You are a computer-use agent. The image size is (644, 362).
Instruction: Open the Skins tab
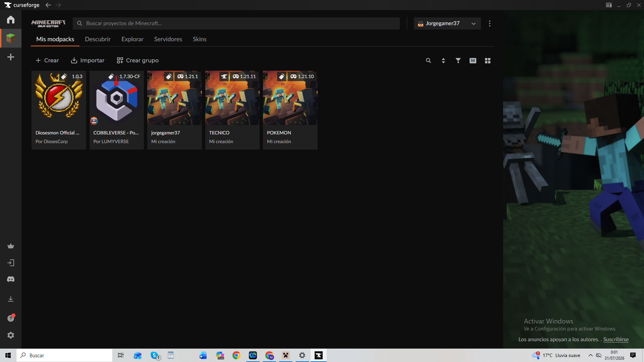tap(200, 39)
